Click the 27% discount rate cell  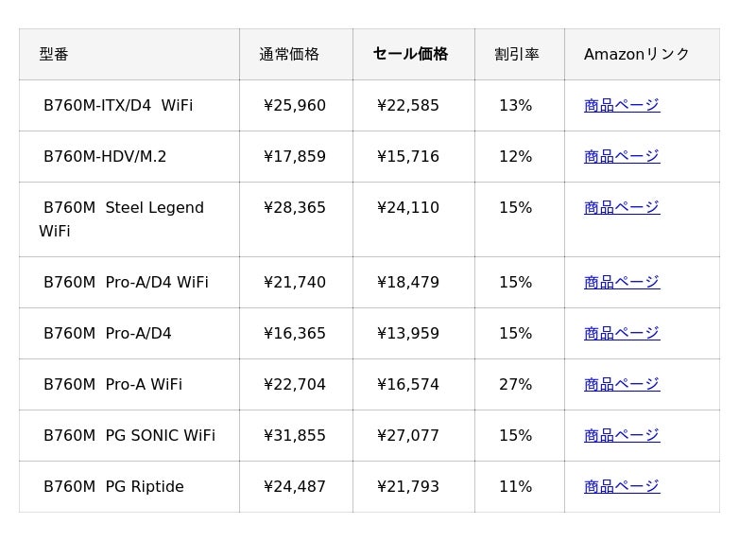[x=515, y=384]
